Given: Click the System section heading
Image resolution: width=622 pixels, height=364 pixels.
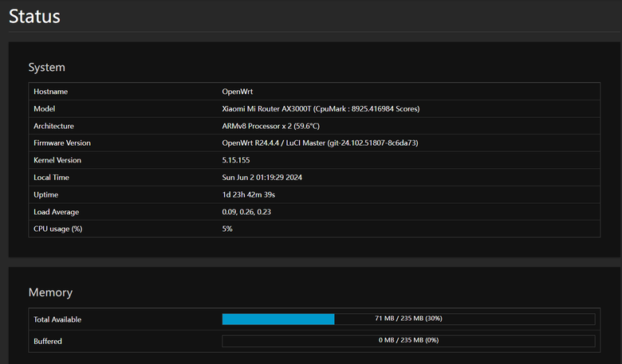Looking at the screenshot, I should click(46, 68).
